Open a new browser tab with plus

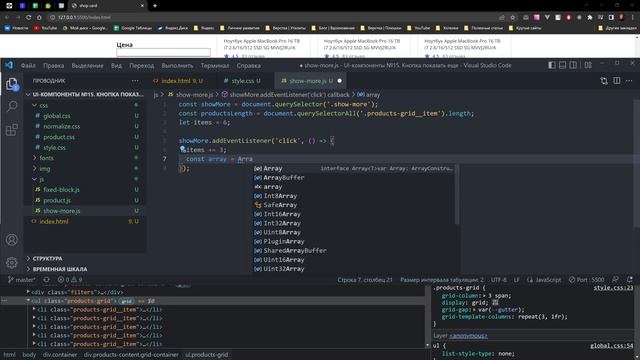pos(155,6)
